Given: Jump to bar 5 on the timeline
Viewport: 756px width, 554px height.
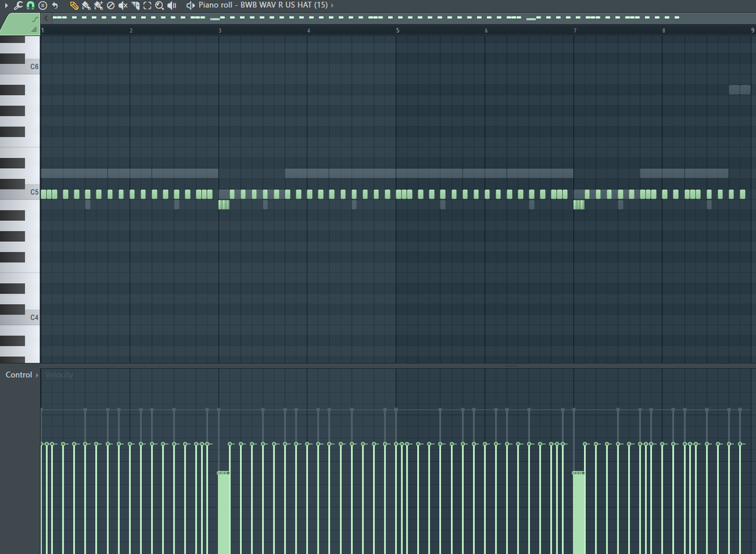Looking at the screenshot, I should pyautogui.click(x=398, y=30).
